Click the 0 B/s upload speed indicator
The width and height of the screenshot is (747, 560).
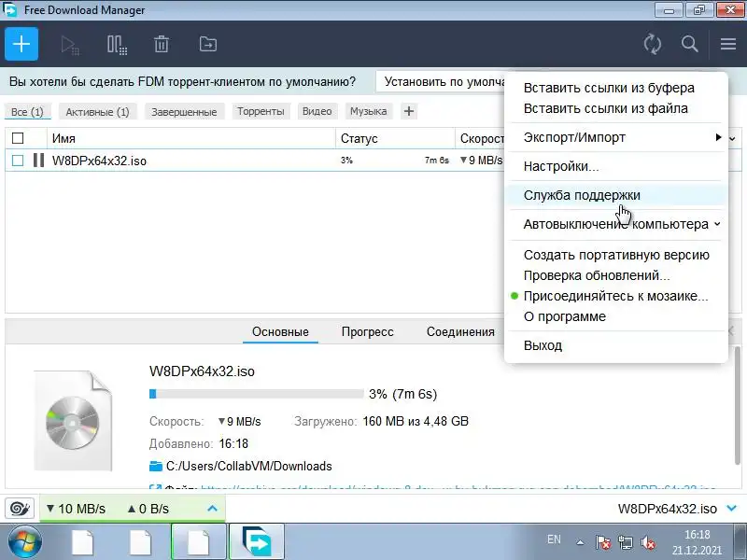click(x=148, y=509)
